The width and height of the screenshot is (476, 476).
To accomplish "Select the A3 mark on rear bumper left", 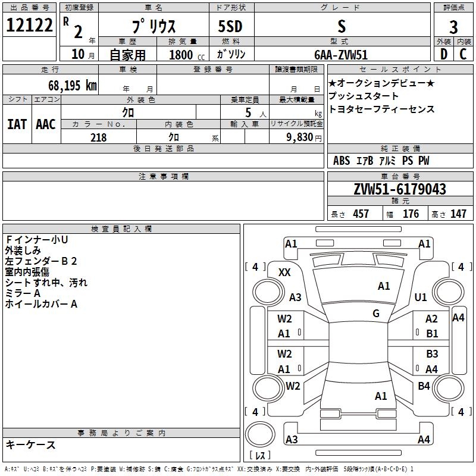I will coord(292,439).
